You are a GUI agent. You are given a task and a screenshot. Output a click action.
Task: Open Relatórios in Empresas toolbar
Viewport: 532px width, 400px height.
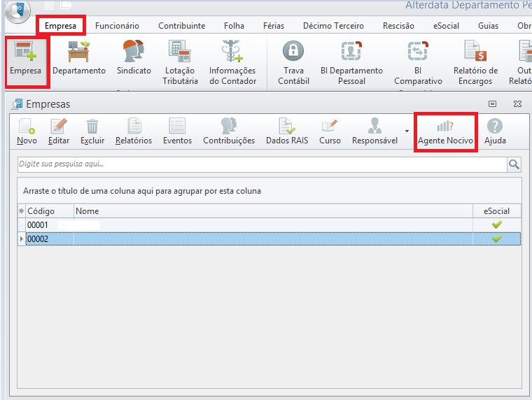pos(134,131)
